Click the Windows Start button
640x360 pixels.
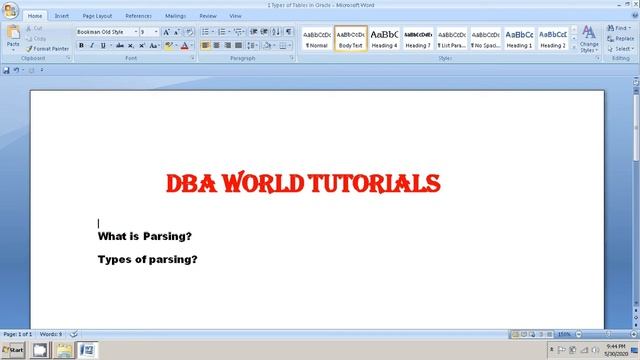[x=13, y=350]
